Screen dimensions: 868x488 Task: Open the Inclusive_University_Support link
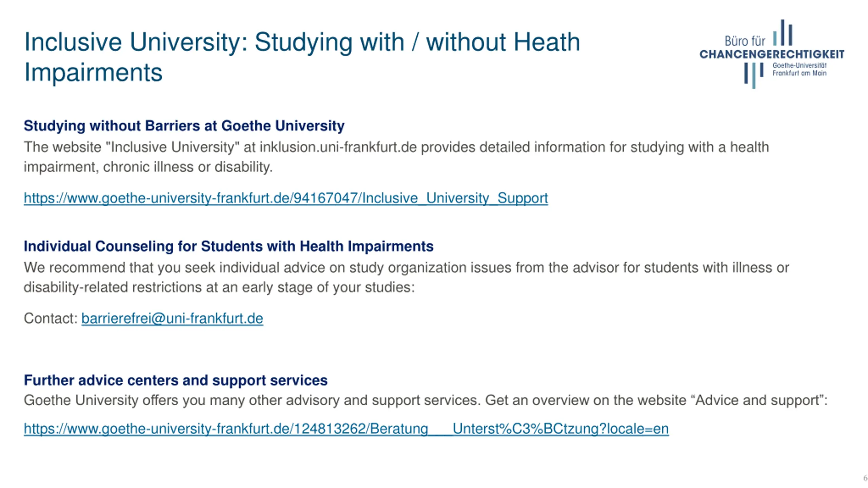point(285,198)
